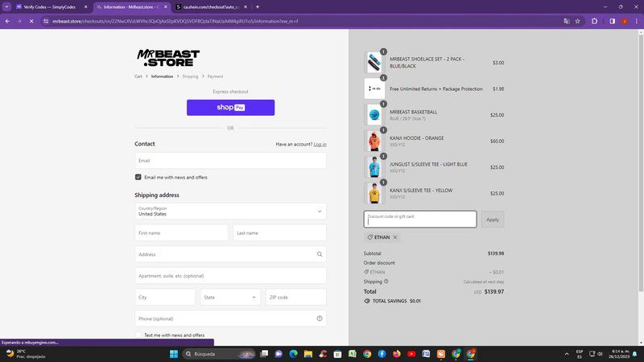The width and height of the screenshot is (644, 362).
Task: Click the address search magnifier icon
Action: 320,254
